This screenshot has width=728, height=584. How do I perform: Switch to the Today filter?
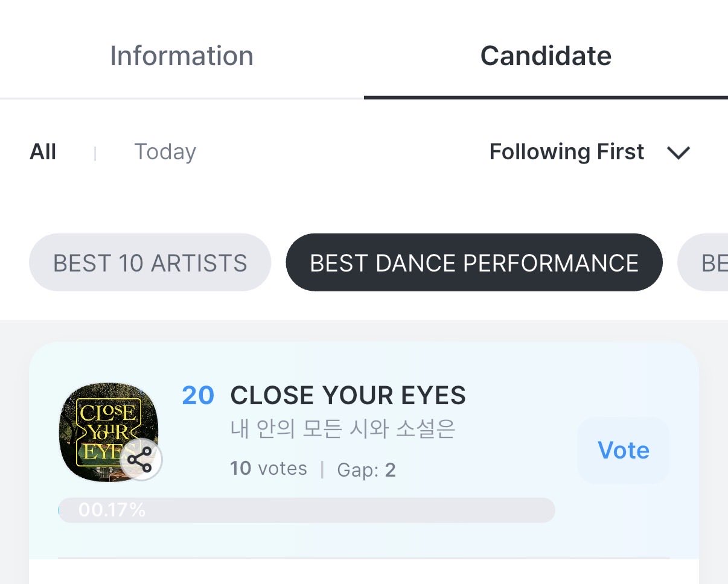(x=165, y=152)
